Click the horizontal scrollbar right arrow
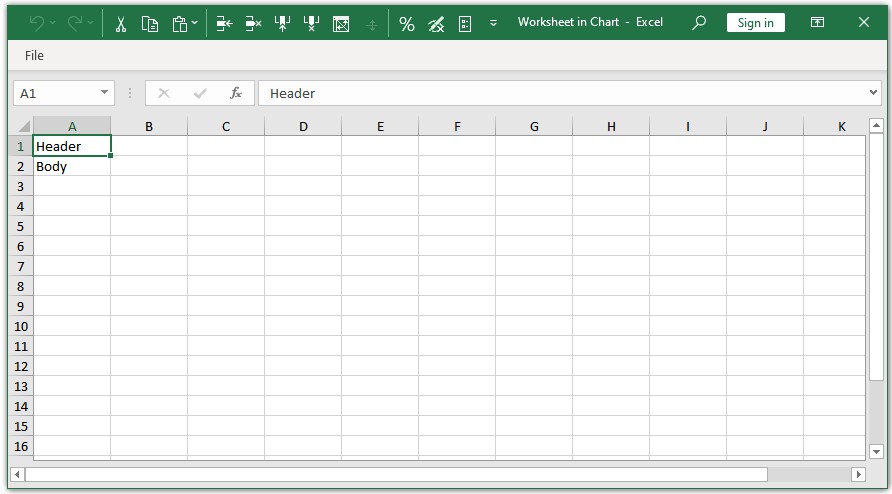This screenshot has width=892, height=494. pyautogui.click(x=858, y=474)
